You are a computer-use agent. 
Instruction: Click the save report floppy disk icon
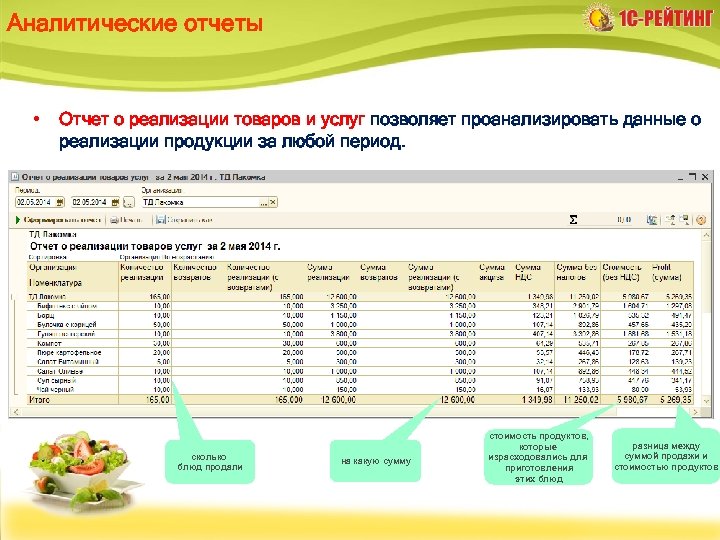coord(160,220)
